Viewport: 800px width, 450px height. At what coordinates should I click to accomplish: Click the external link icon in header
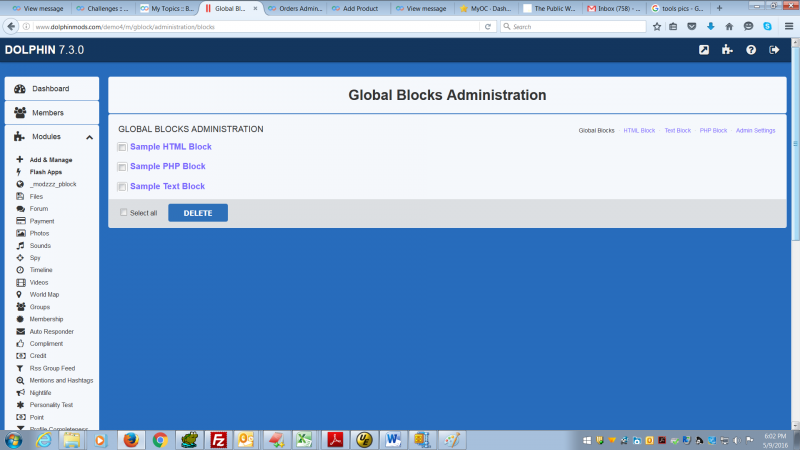click(x=704, y=50)
